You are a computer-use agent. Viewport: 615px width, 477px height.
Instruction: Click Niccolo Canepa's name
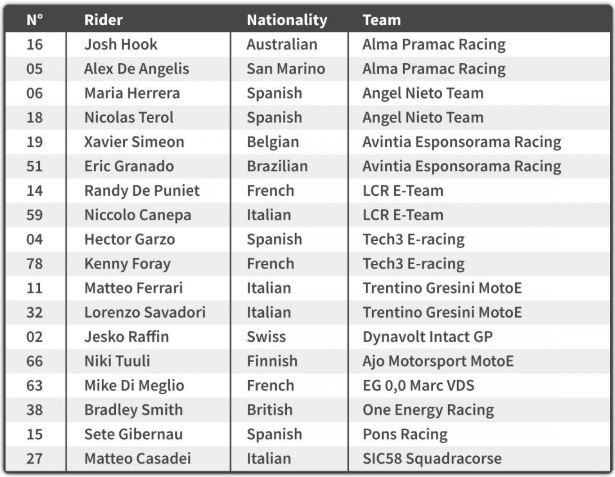click(137, 215)
